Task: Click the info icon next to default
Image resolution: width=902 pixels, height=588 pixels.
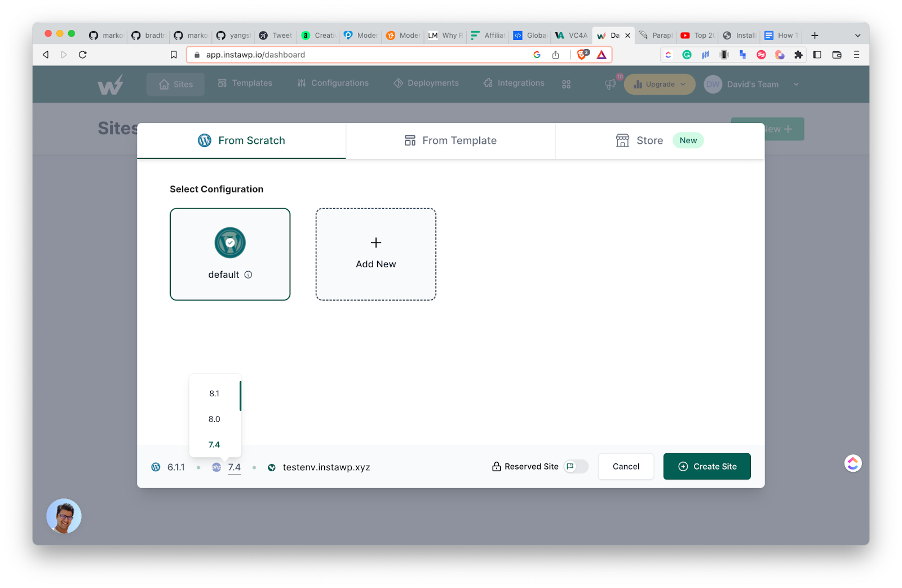Action: [248, 275]
